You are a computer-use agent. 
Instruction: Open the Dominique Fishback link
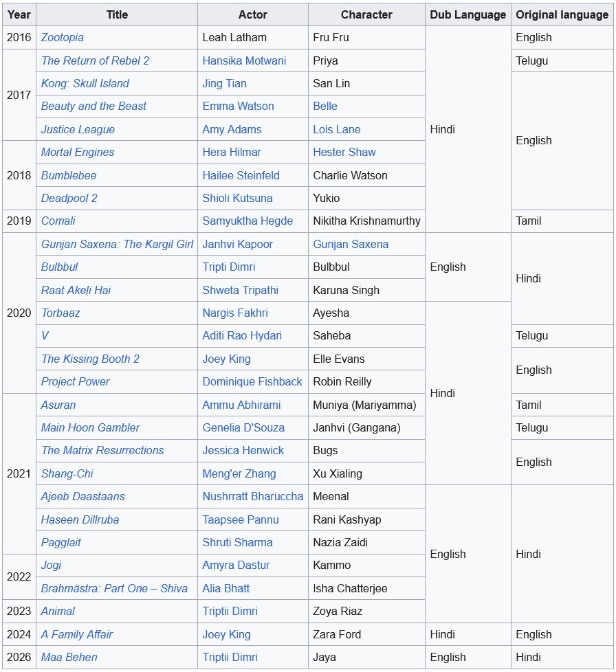click(x=252, y=381)
